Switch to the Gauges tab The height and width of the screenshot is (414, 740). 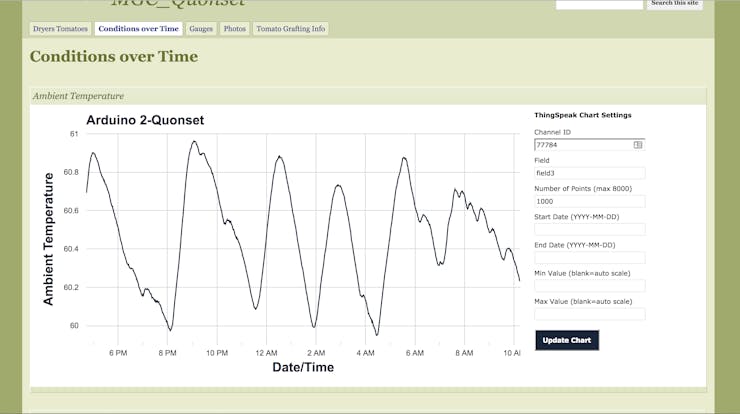201,29
